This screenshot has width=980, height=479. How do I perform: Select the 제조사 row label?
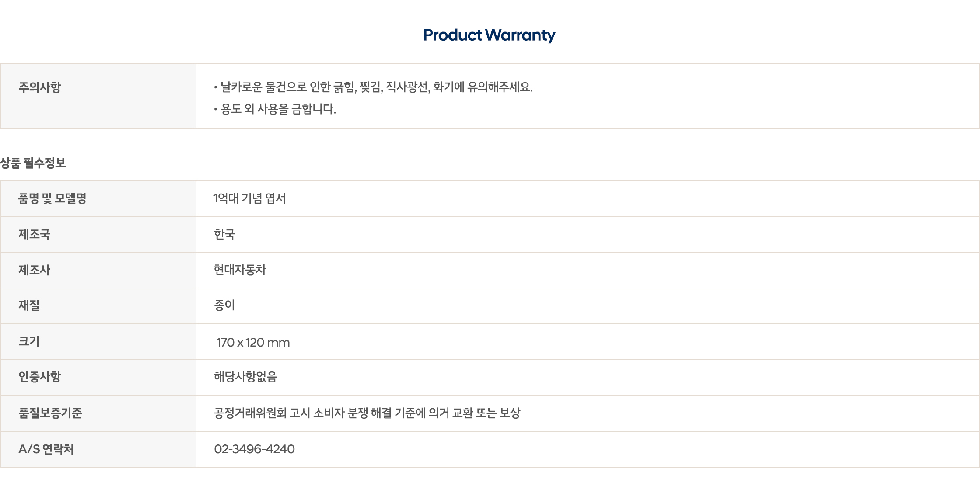click(x=34, y=270)
